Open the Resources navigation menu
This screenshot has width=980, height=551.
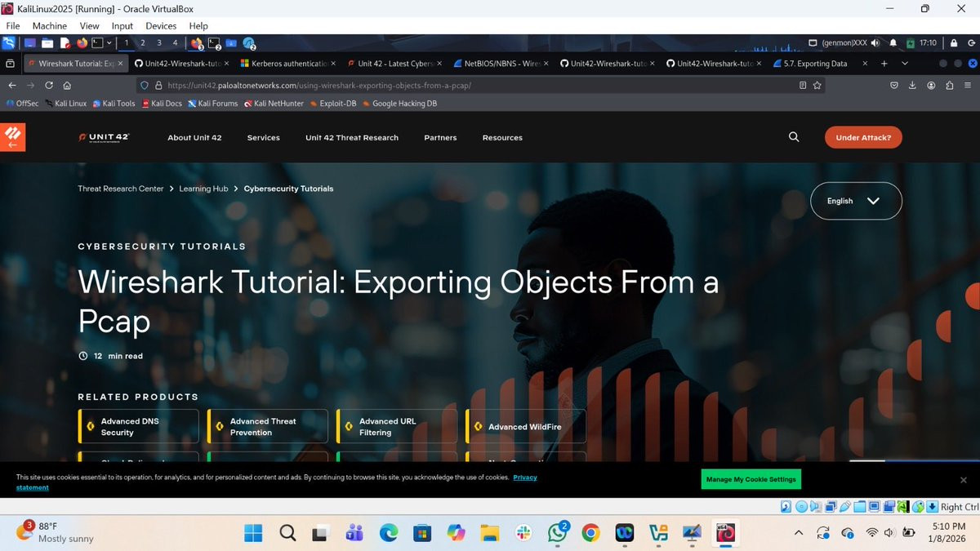point(502,138)
